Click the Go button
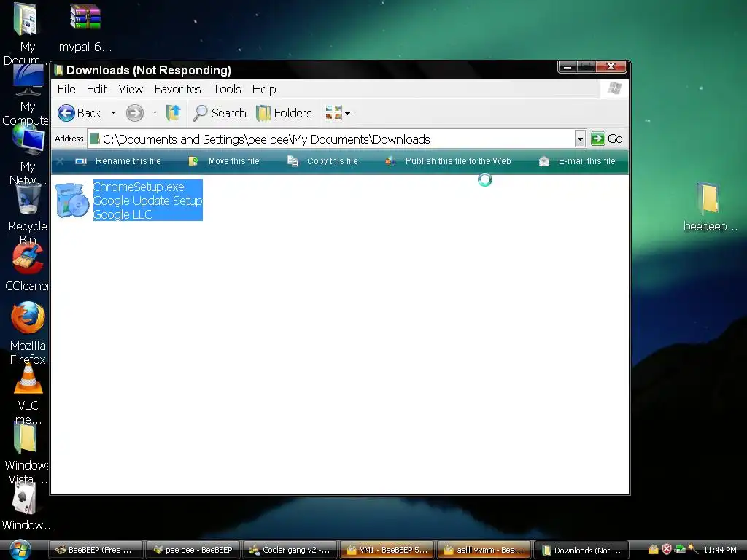 tap(607, 139)
